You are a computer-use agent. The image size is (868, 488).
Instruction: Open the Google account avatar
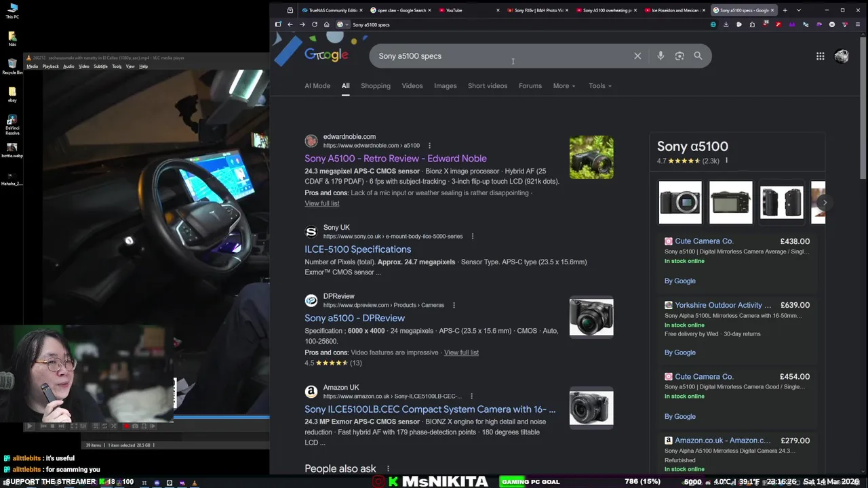pos(842,56)
